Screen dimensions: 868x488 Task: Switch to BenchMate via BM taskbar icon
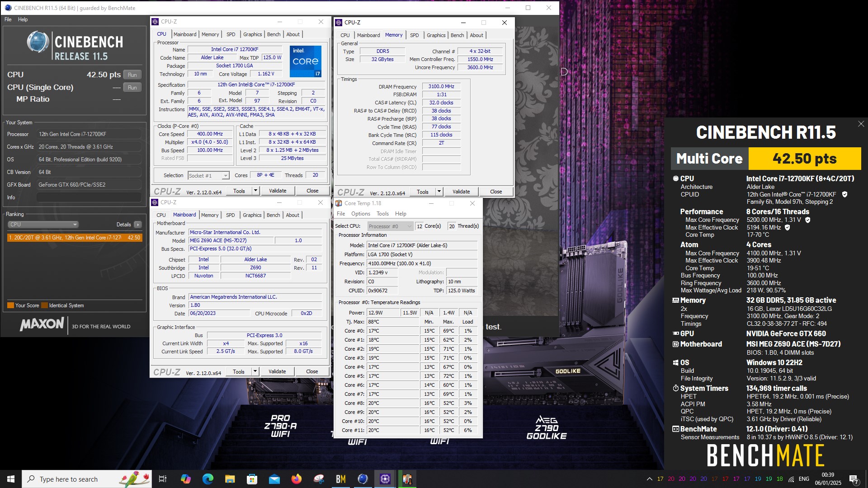pos(340,479)
